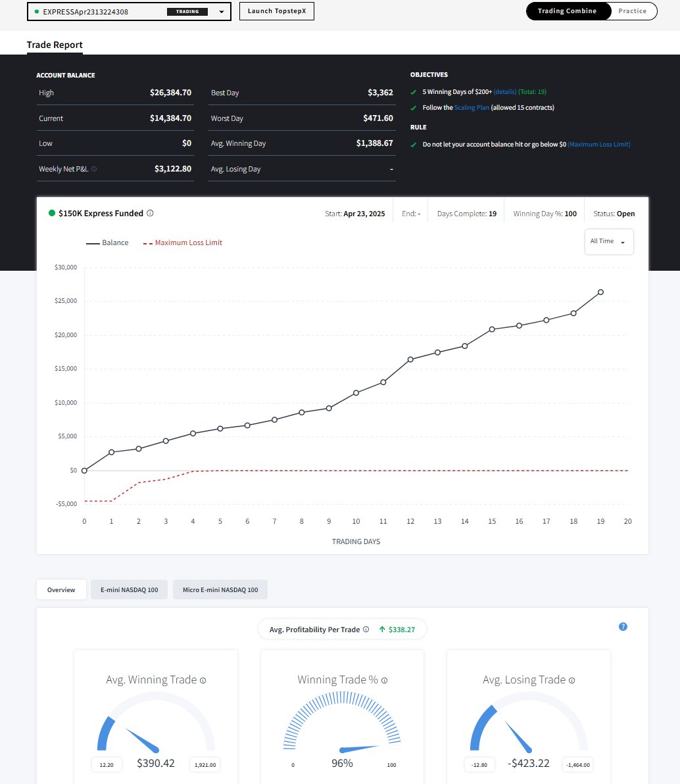Click the blue help question mark icon
This screenshot has width=680, height=784.
click(x=623, y=626)
